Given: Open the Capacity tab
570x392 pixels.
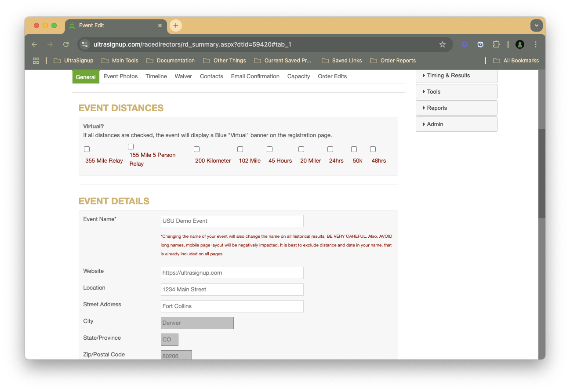Looking at the screenshot, I should click(298, 76).
